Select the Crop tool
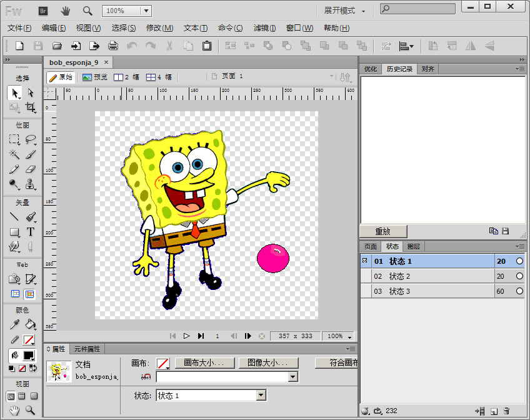Viewport: 530px width, 420px height. [x=31, y=107]
